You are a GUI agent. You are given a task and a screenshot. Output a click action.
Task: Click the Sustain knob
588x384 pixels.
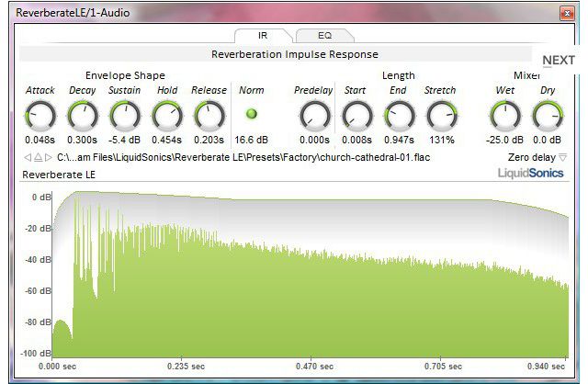[125, 116]
